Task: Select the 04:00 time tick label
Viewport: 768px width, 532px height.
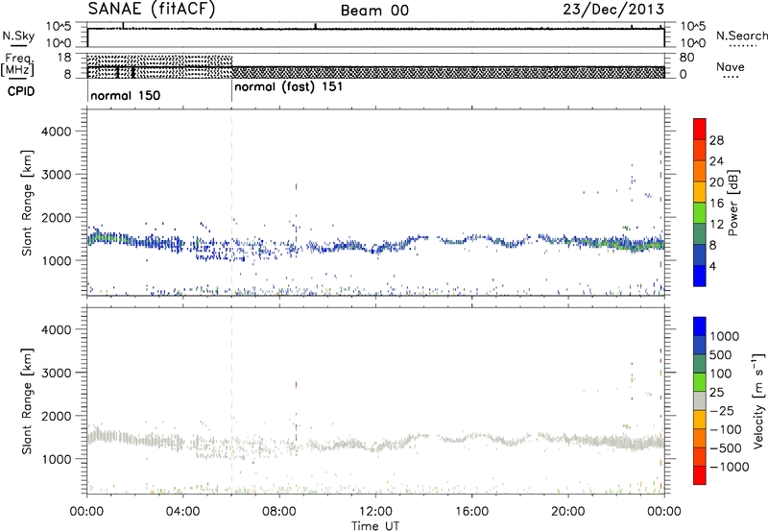Action: [x=183, y=512]
